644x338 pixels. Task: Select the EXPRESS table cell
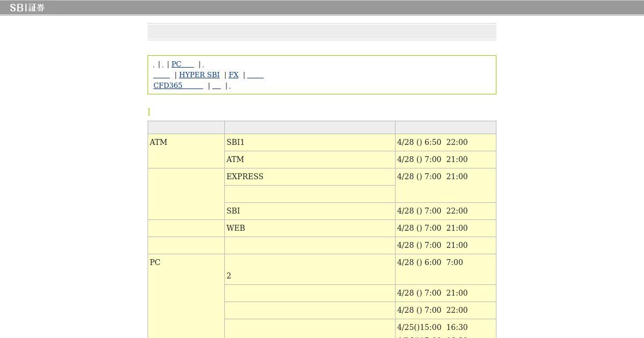point(310,177)
